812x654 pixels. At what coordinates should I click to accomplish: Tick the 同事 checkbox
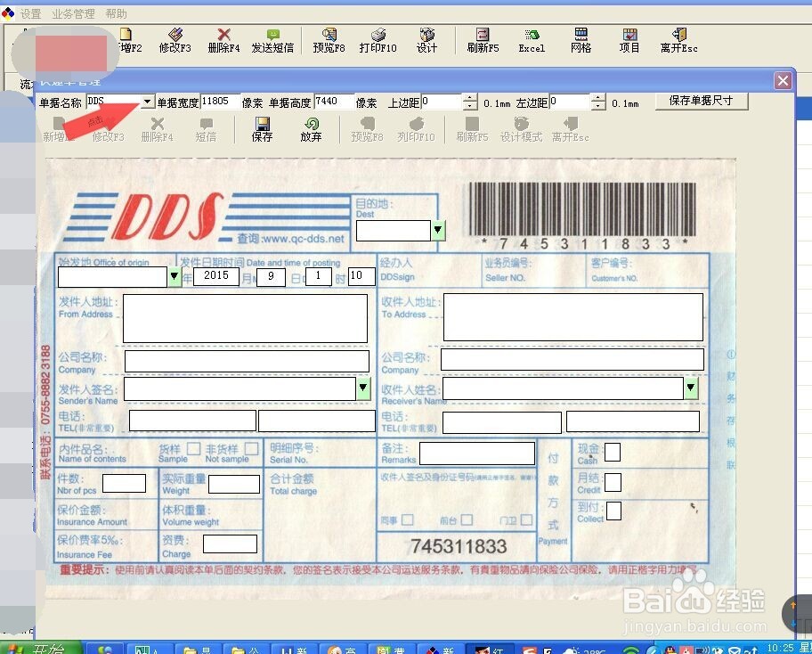pyautogui.click(x=408, y=519)
